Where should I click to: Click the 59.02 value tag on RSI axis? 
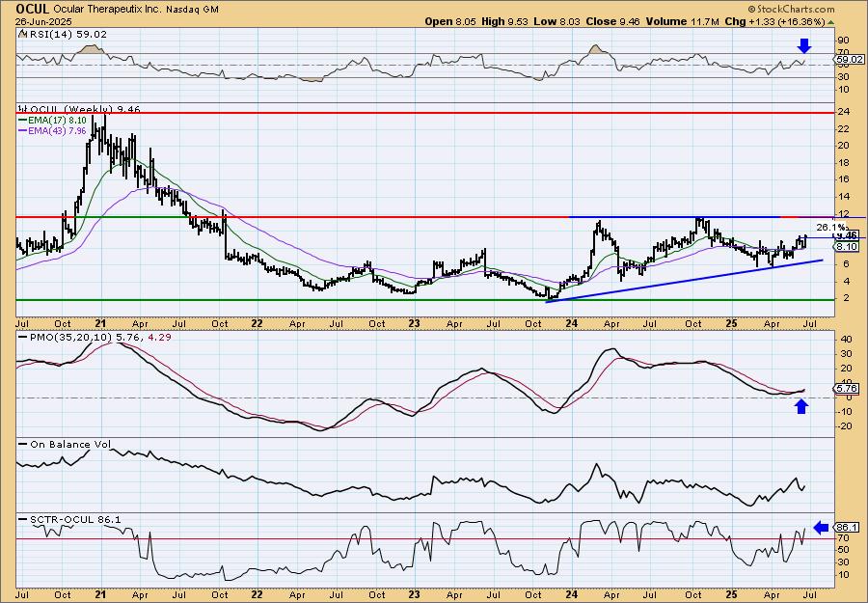(x=849, y=59)
